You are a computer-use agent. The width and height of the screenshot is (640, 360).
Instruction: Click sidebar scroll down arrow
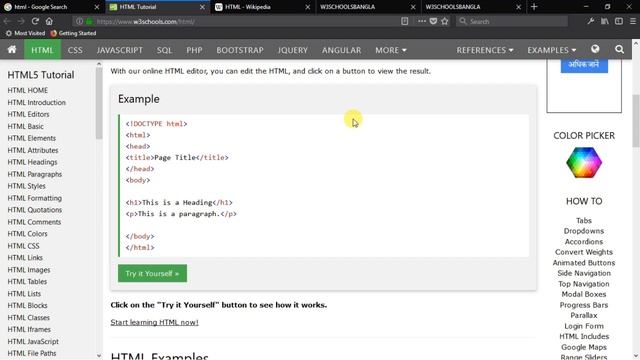click(98, 356)
